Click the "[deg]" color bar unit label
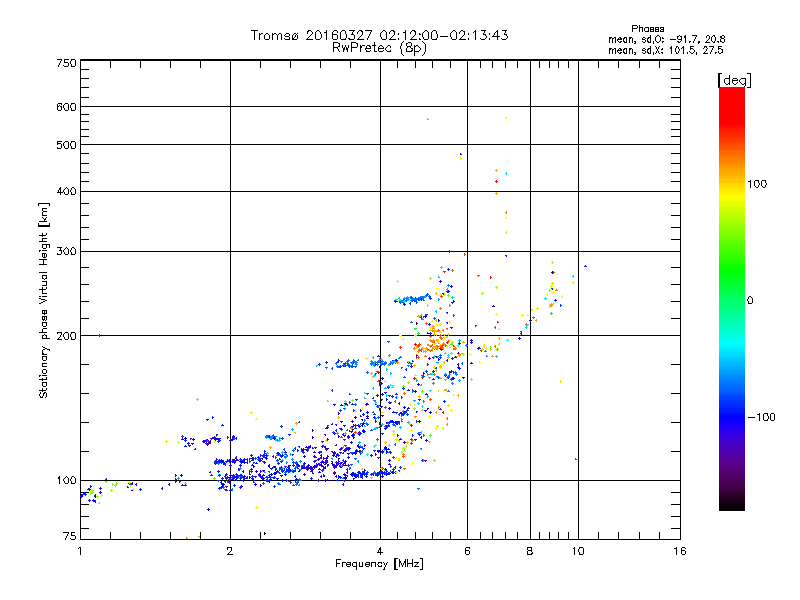The image size is (800, 600). [734, 80]
